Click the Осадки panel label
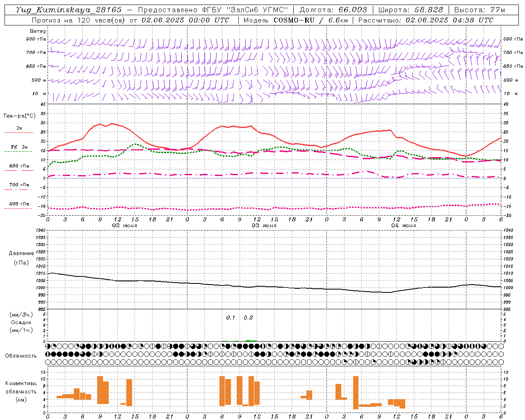The width and height of the screenshot is (525, 420). 21,322
